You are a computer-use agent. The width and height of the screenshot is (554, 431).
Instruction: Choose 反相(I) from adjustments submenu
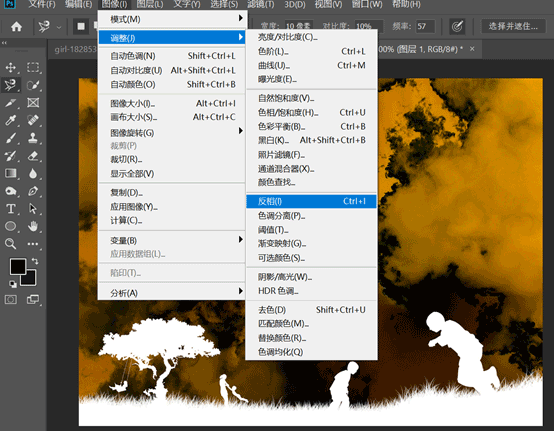311,201
